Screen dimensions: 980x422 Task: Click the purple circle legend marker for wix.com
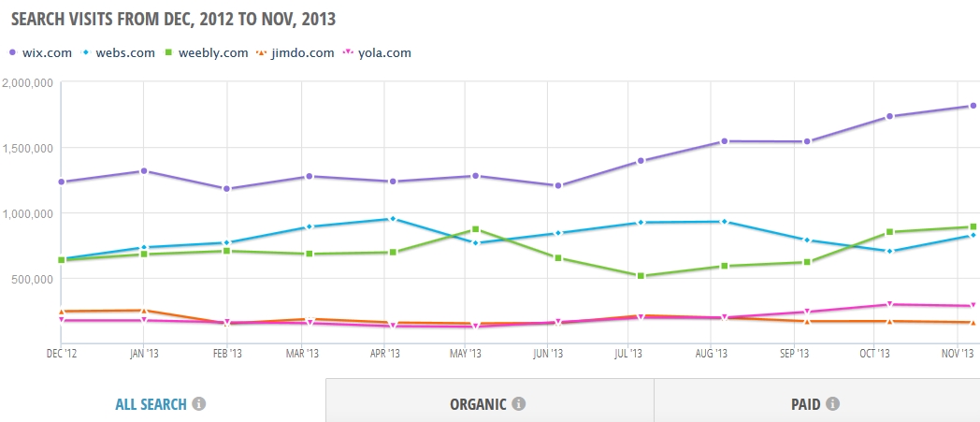click(12, 53)
